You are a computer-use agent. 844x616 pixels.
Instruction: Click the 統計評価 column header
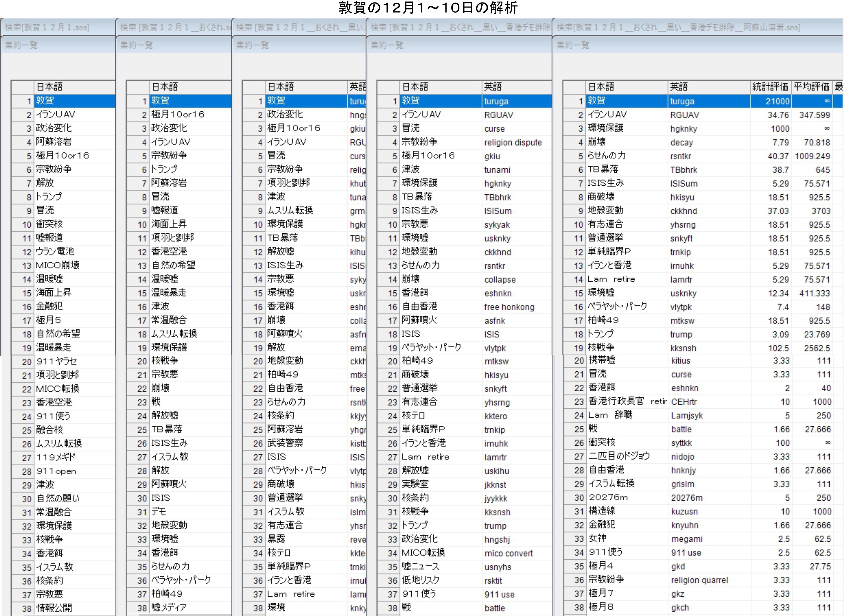(x=770, y=87)
